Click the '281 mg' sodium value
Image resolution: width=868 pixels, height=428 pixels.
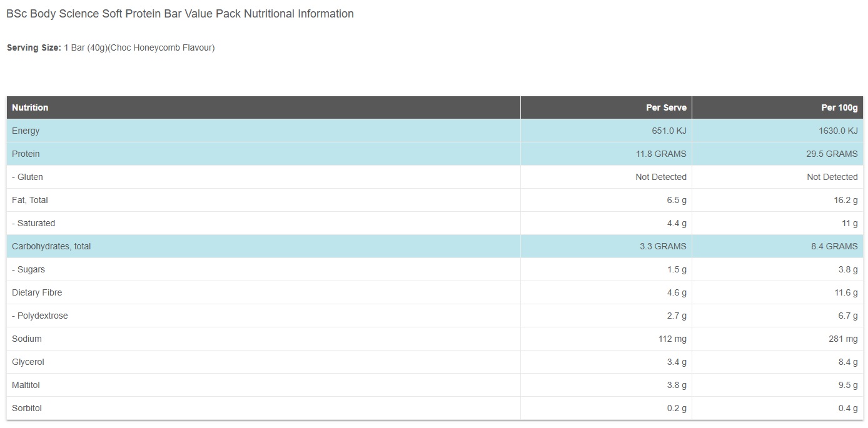point(844,339)
